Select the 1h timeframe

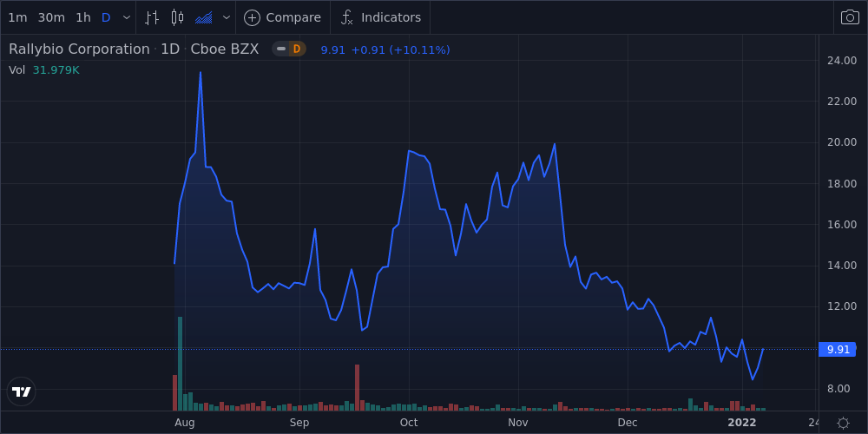coord(83,17)
